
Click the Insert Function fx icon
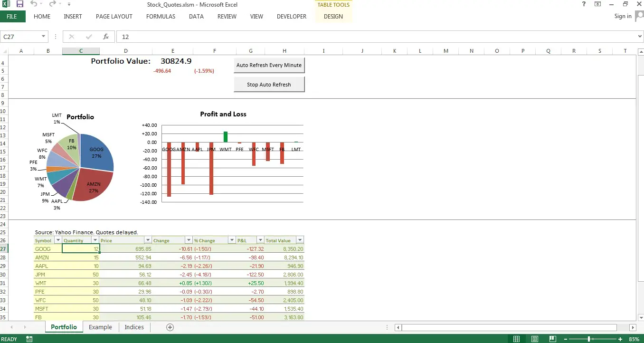[106, 37]
